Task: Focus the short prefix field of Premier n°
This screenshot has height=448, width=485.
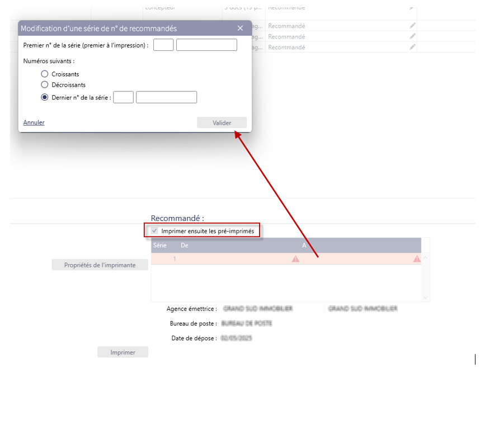Action: [x=163, y=45]
